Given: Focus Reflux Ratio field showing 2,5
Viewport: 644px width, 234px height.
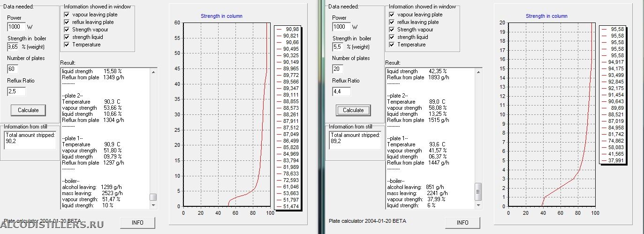Looking at the screenshot, I should 16,91.
